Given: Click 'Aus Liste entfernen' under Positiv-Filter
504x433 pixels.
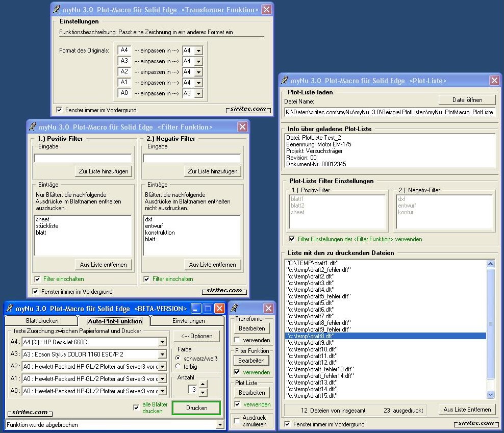Looking at the screenshot, I should (104, 265).
